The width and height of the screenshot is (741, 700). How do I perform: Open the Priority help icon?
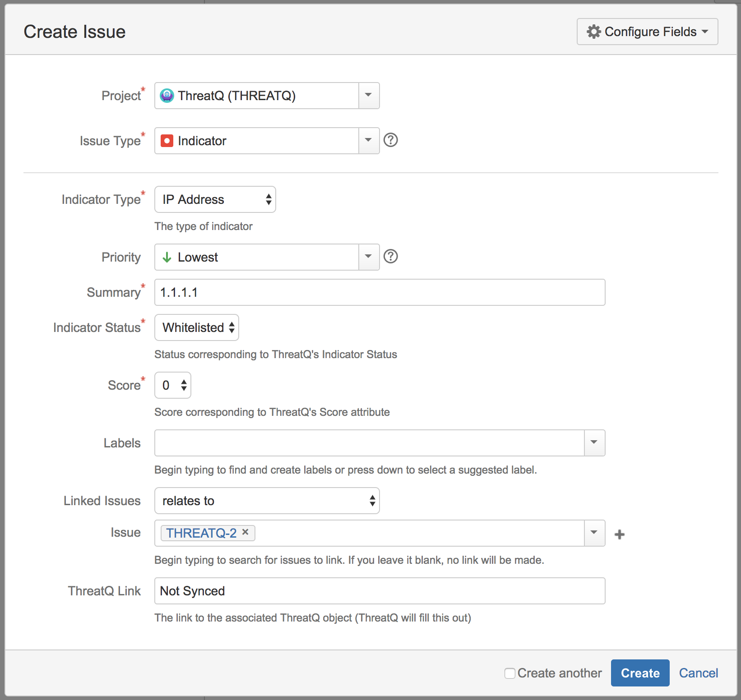coord(390,257)
